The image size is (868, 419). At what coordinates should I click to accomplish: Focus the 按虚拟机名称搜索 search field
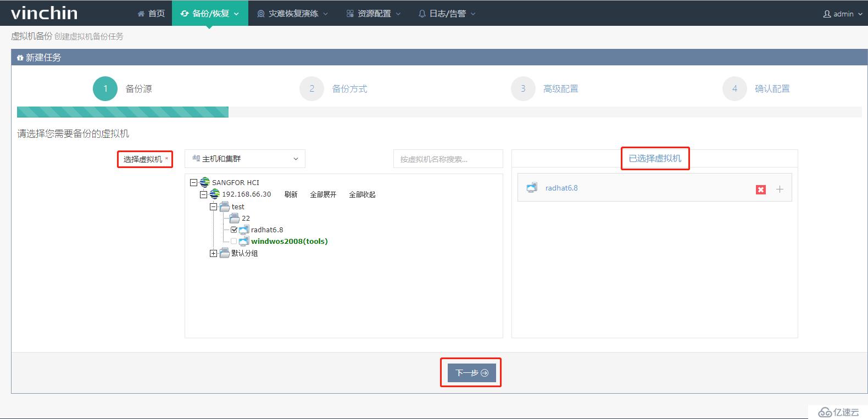point(448,159)
